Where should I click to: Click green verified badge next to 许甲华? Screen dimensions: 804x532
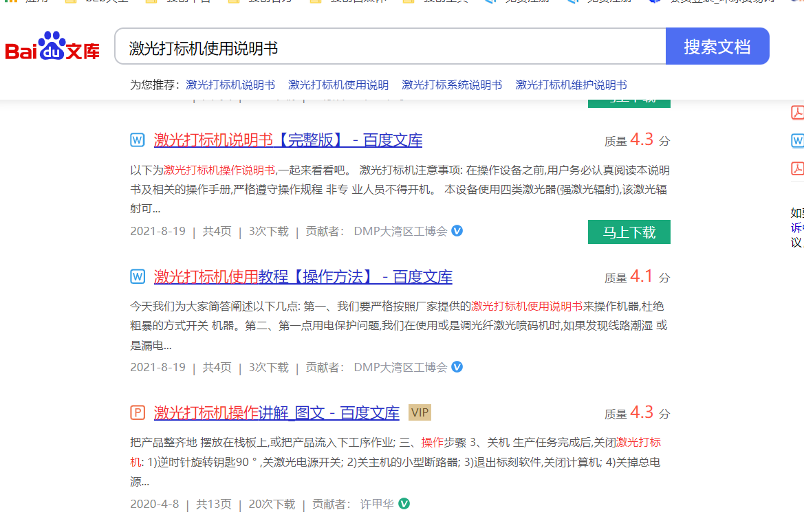pyautogui.click(x=404, y=504)
